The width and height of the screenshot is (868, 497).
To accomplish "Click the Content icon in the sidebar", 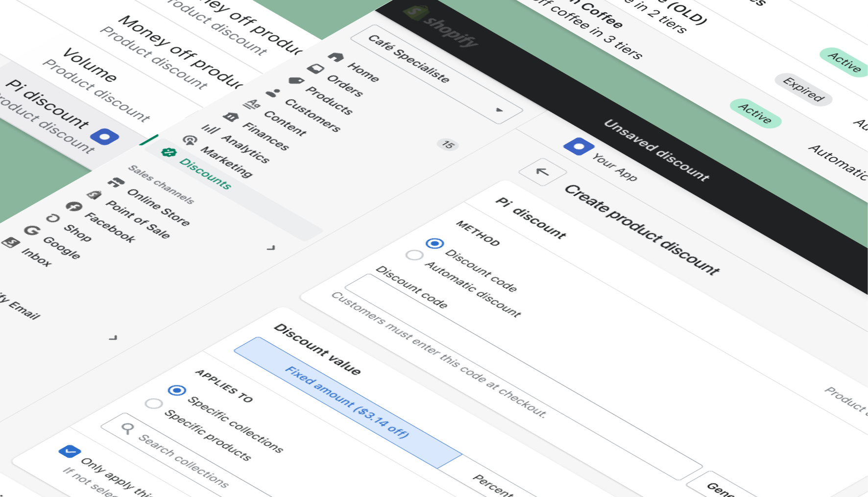I will (x=253, y=104).
